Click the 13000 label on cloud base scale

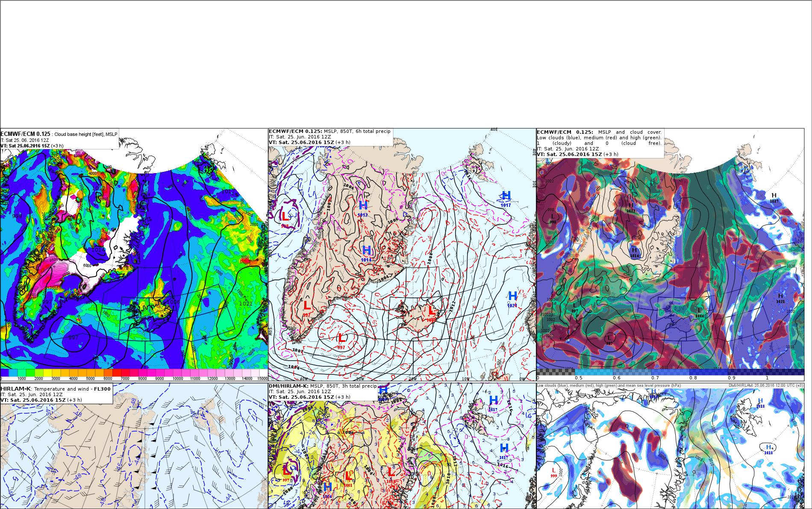point(229,379)
